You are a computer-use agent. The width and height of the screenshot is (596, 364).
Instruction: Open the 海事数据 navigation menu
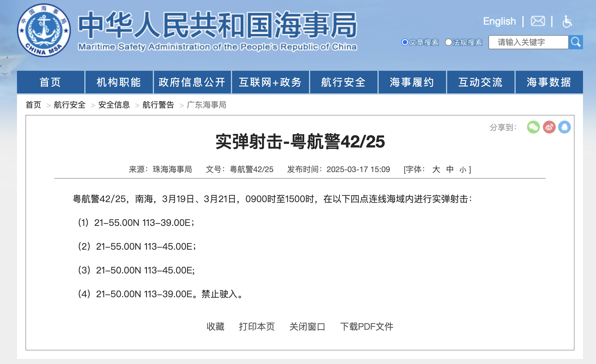549,82
